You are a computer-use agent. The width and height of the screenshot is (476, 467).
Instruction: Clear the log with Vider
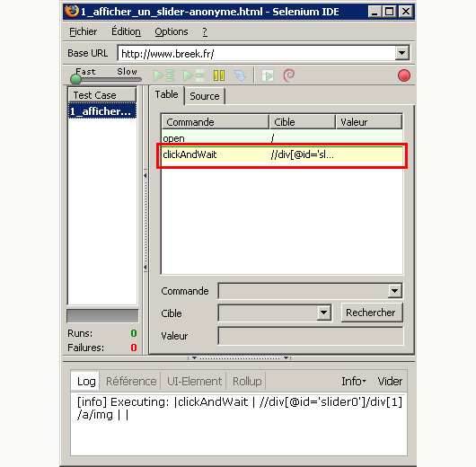click(x=390, y=381)
